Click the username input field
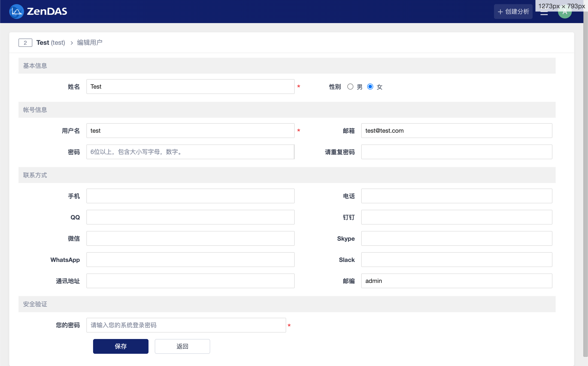 click(x=190, y=131)
